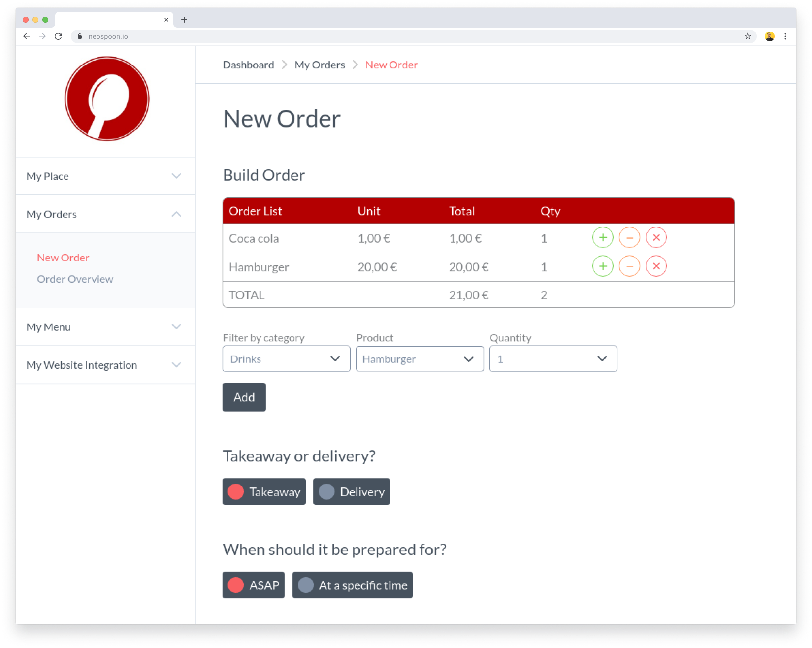Open the Product dropdown showing Hamburger
The image size is (812, 648).
coord(420,359)
